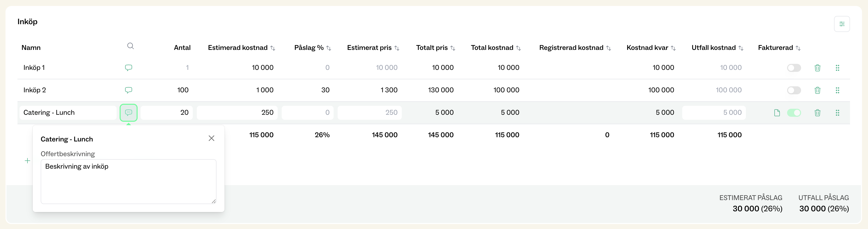Sort the table by Totalt pris
Viewport: 868px width, 229px height.
(x=452, y=48)
